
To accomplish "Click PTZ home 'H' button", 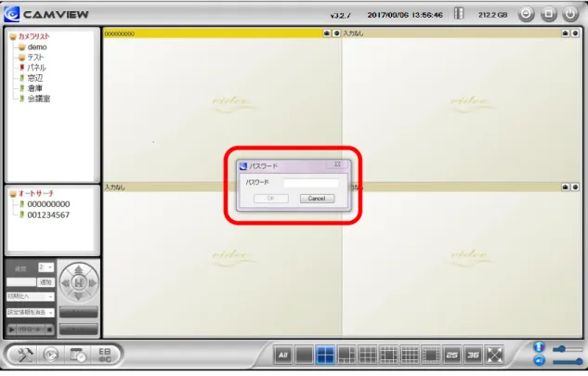I will pyautogui.click(x=78, y=282).
